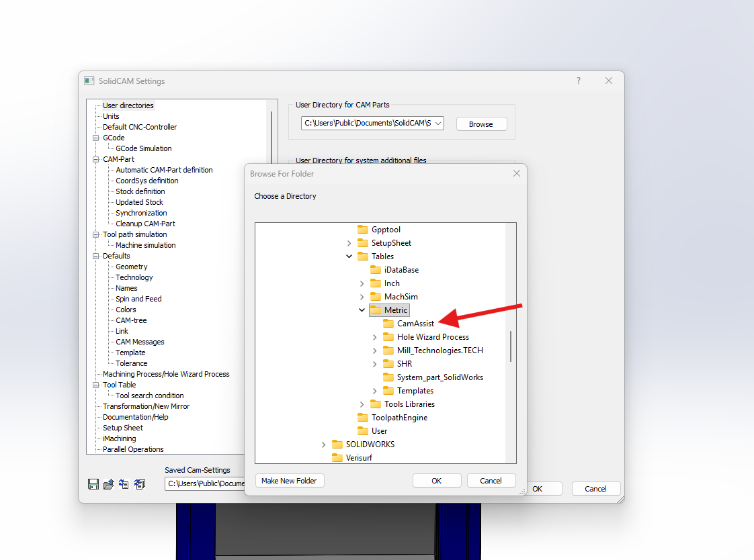Select the User folder in the tree
The image size is (754, 560).
[379, 431]
